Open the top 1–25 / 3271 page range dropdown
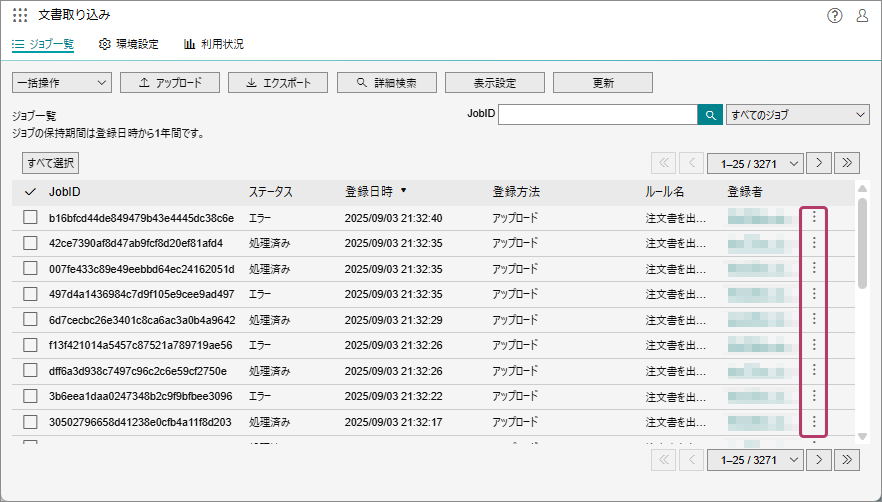The height and width of the screenshot is (502, 882). [755, 163]
